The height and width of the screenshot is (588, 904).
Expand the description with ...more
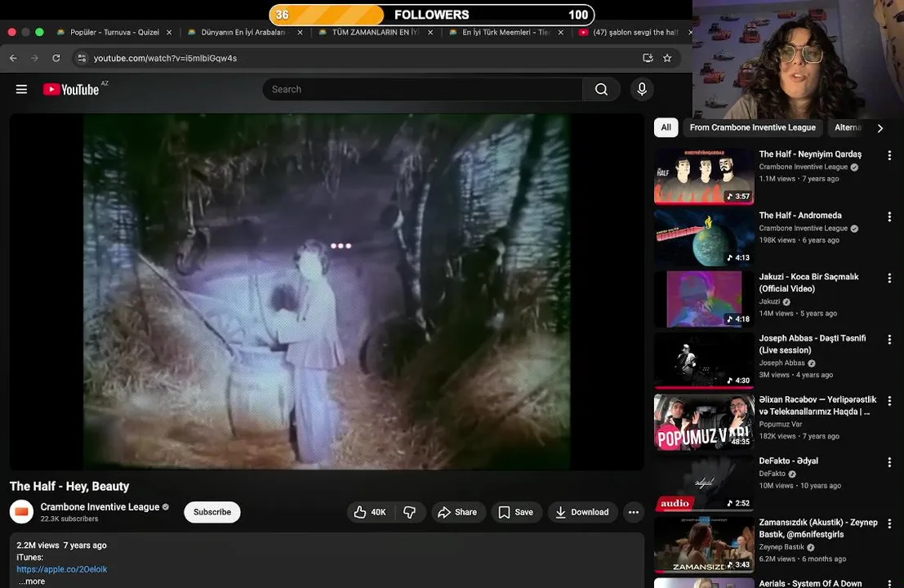31,581
